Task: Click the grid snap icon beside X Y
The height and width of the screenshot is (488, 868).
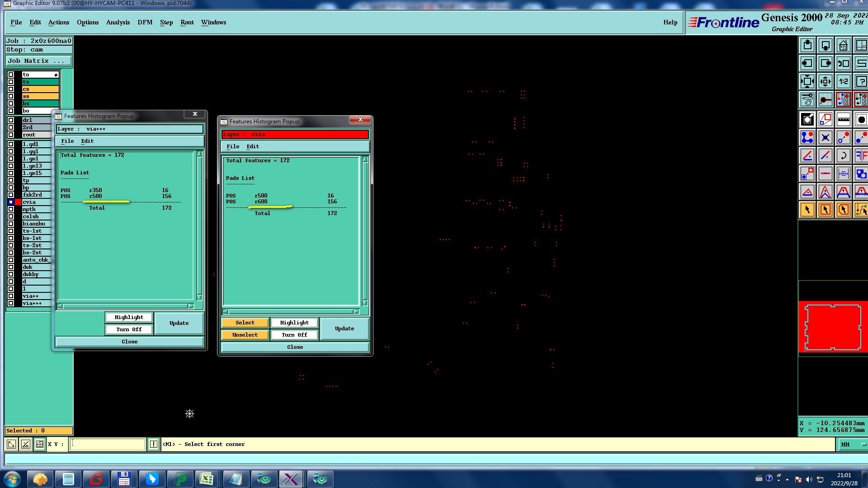Action: point(40,444)
